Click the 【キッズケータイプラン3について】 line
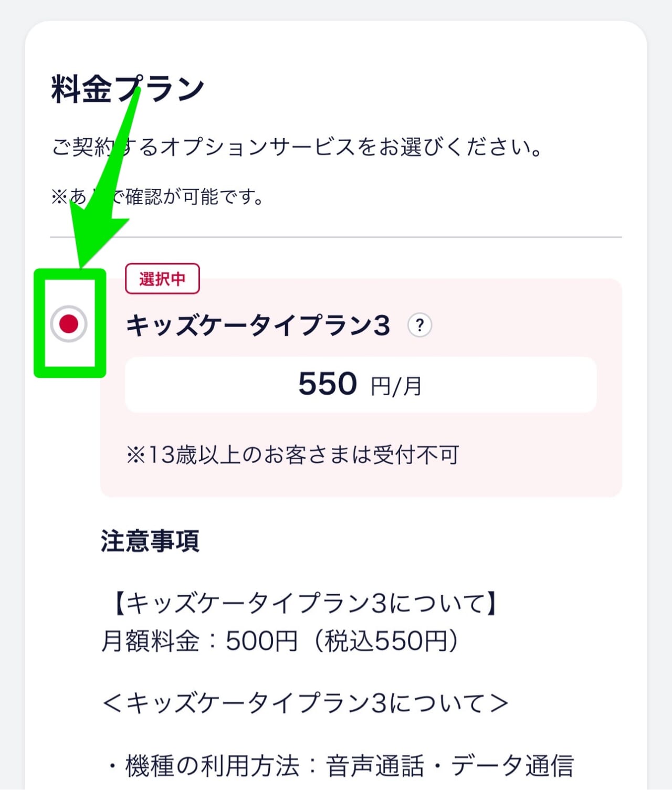 [x=304, y=603]
